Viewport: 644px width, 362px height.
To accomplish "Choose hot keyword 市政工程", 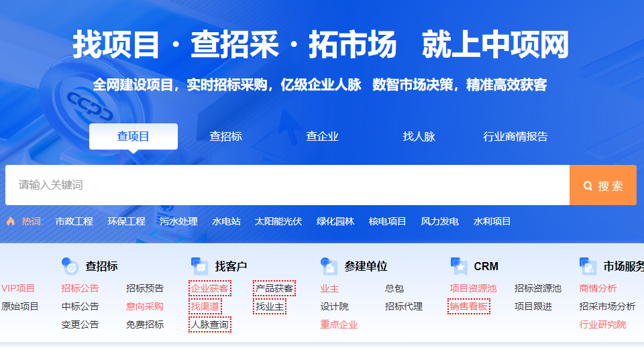I will tap(74, 221).
